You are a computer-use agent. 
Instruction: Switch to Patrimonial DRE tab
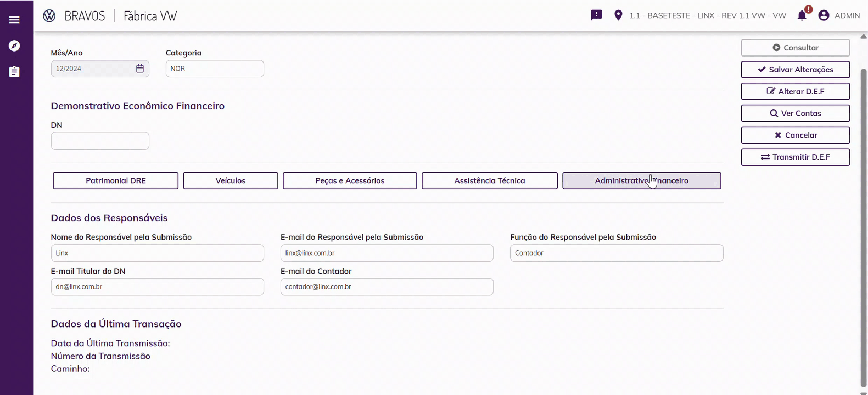coord(115,180)
